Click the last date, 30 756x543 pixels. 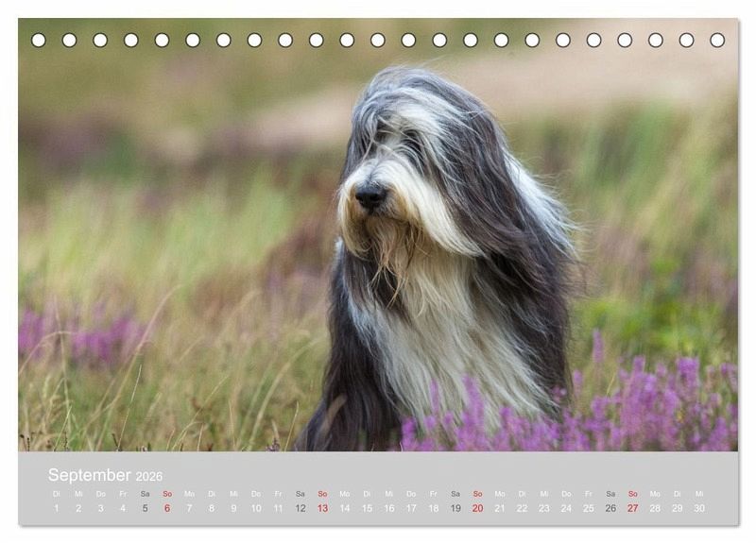tap(699, 508)
